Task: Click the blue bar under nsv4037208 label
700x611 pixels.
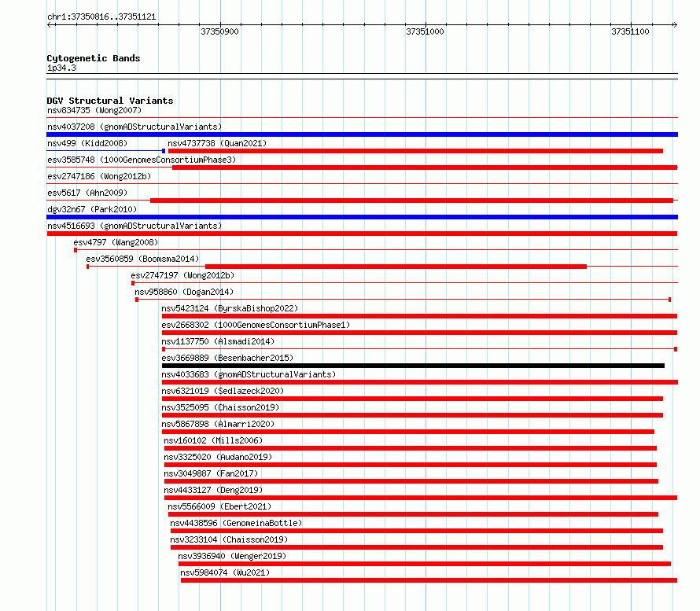Action: point(362,134)
